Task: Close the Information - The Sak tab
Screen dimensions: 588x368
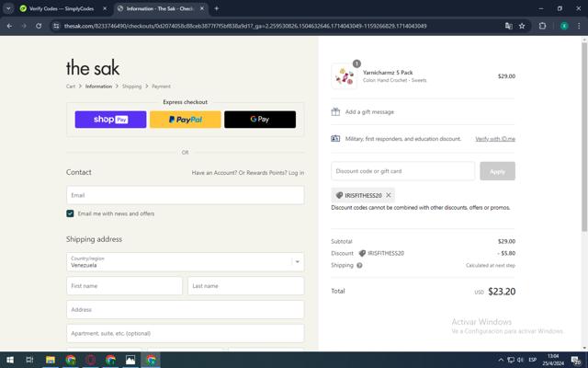Action: pyautogui.click(x=202, y=8)
